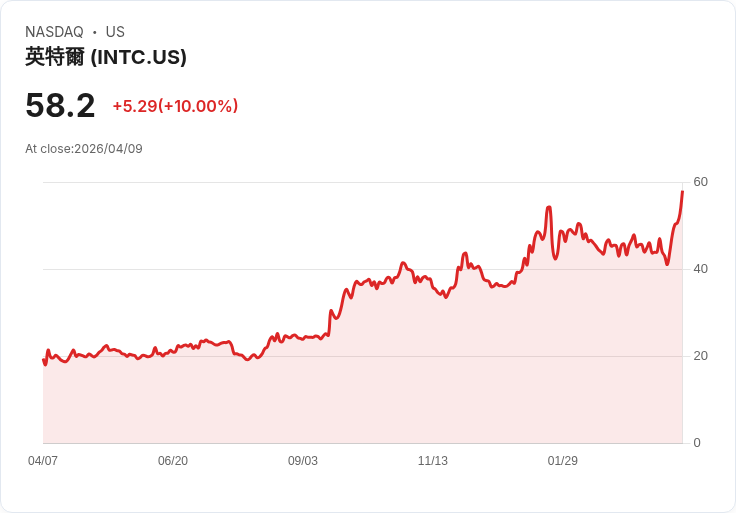Click the 58.2 current price

click(60, 105)
